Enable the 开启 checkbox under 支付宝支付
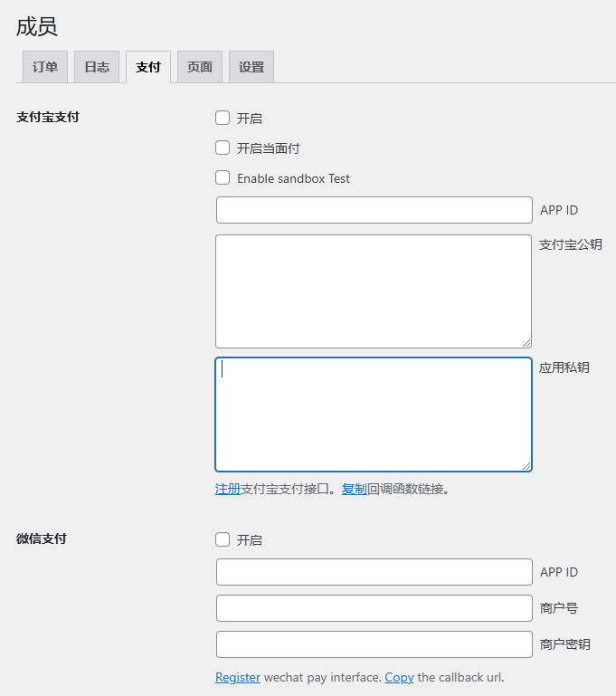616x696 pixels. pyautogui.click(x=223, y=118)
